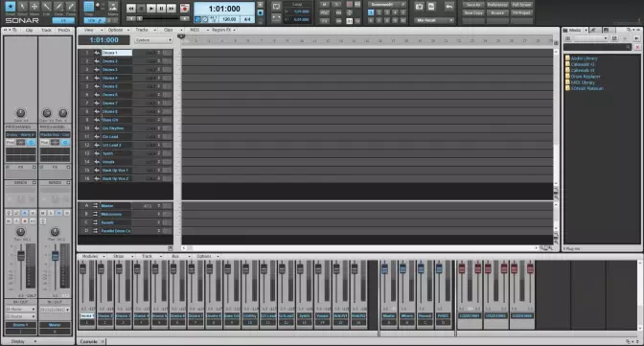Click the inspector Drums 1 pan knob
The height and width of the screenshot is (346, 644).
(x=20, y=232)
